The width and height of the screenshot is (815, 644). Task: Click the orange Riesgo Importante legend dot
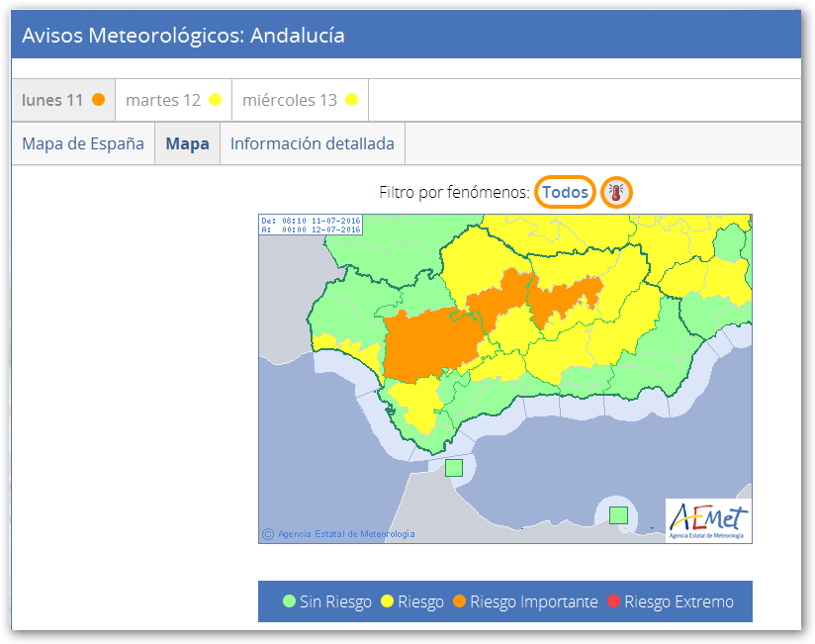point(459,601)
